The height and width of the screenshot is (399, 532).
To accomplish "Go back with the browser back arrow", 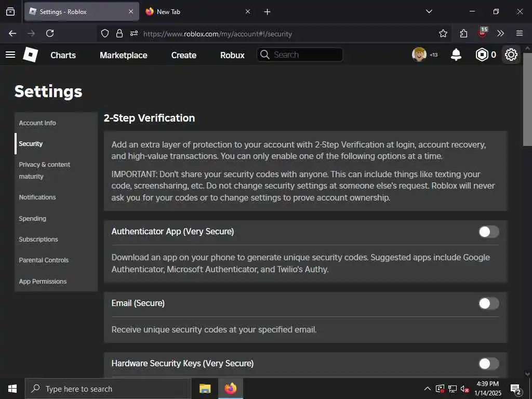I will click(12, 33).
